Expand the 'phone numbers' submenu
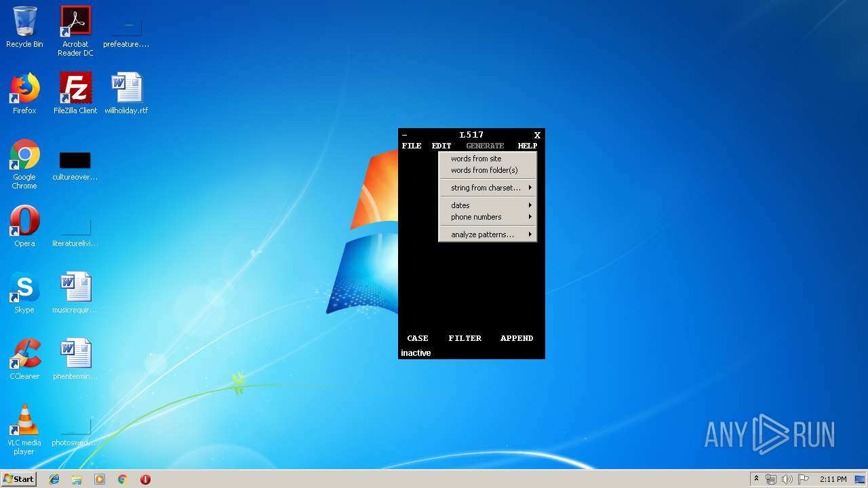 click(x=488, y=217)
